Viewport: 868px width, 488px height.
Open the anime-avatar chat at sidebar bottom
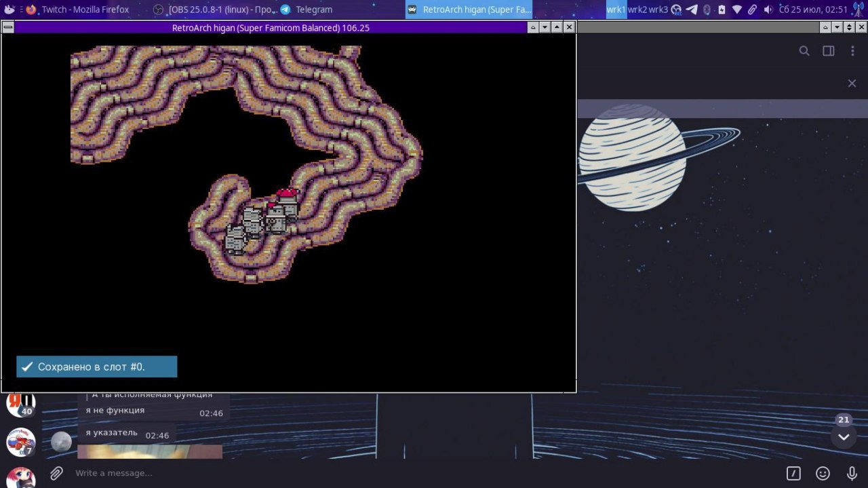[20, 477]
